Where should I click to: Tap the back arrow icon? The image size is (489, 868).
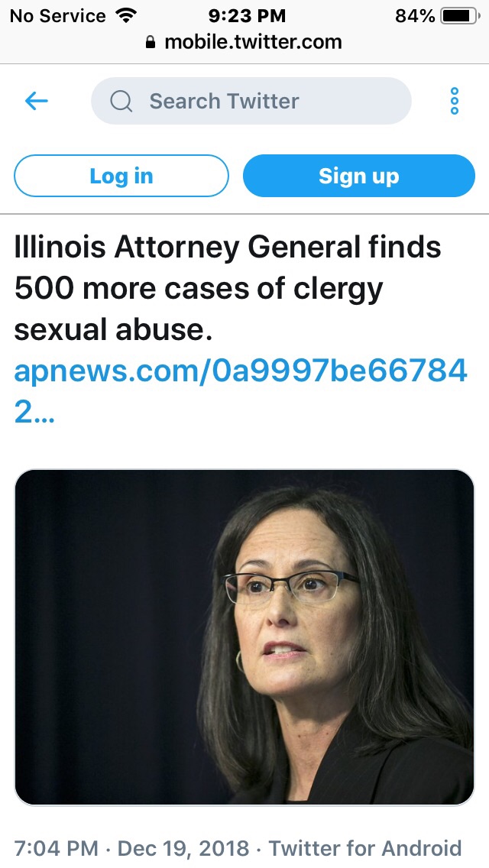coord(37,101)
